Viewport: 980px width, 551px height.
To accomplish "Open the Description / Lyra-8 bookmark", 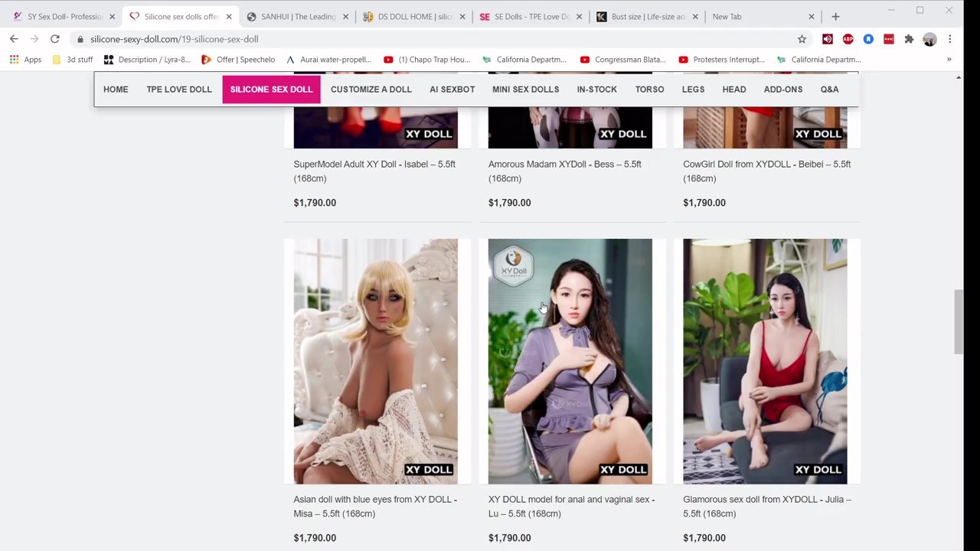I will click(147, 60).
